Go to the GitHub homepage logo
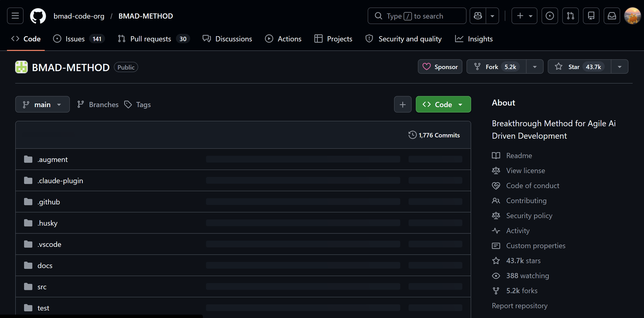 (38, 16)
